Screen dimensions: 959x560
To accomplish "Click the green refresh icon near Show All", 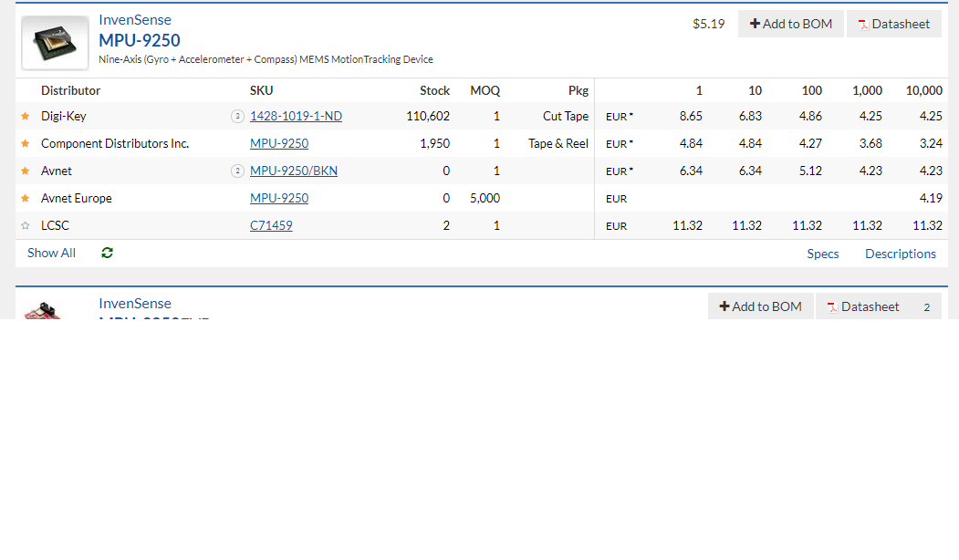I will tap(107, 253).
